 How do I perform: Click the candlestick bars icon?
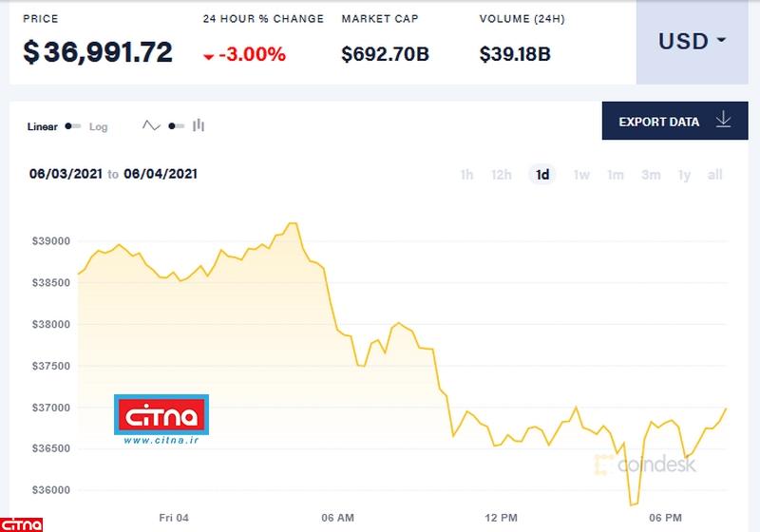[x=199, y=125]
